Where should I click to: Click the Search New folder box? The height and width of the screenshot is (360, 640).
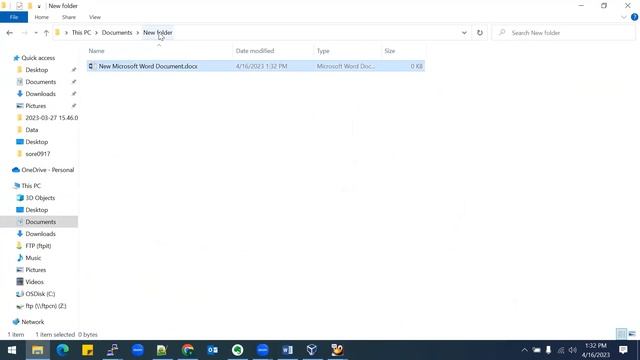(564, 33)
